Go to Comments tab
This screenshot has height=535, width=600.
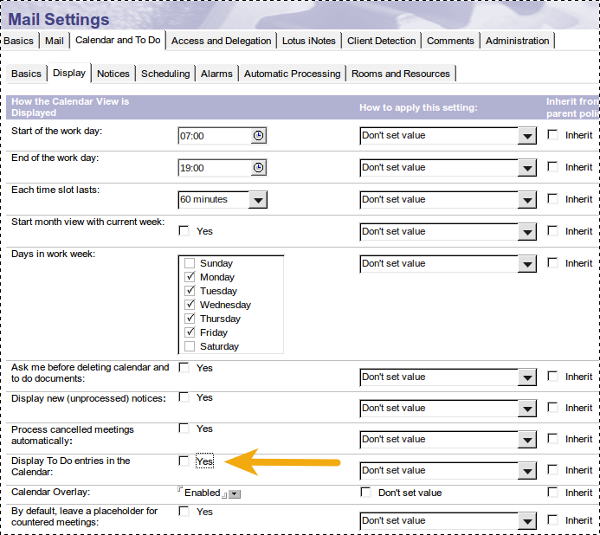click(x=450, y=41)
